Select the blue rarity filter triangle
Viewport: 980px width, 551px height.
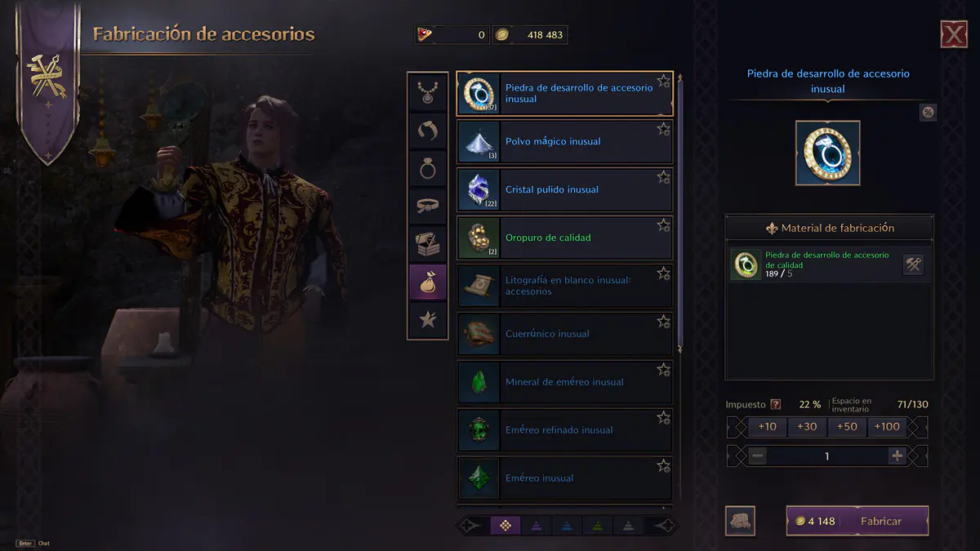tap(567, 526)
